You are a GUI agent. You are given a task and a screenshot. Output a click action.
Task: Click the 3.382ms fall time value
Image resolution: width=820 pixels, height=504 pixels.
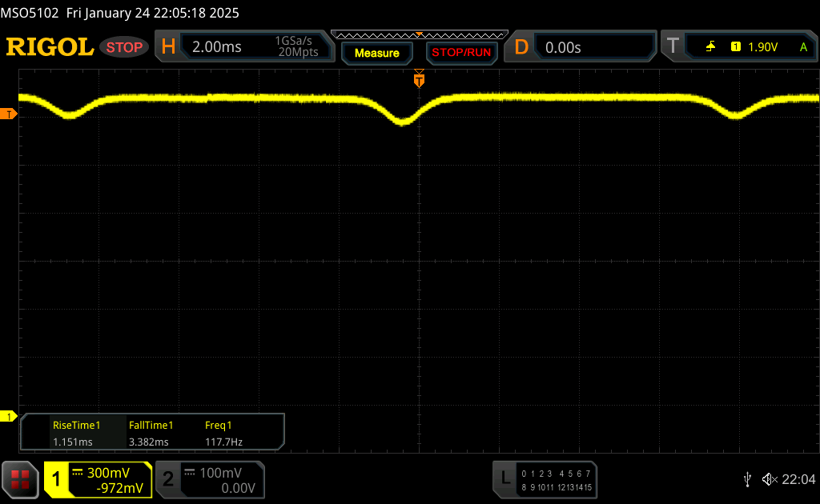point(149,442)
